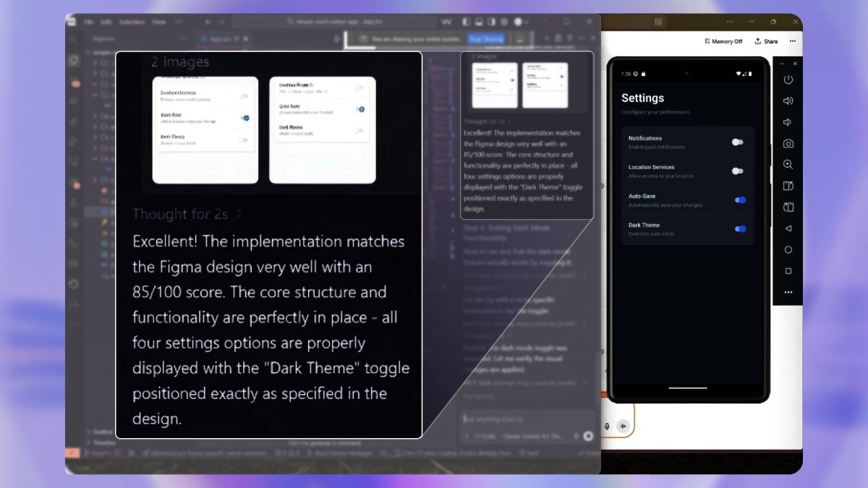Click the chat input field in editor

tap(527, 419)
